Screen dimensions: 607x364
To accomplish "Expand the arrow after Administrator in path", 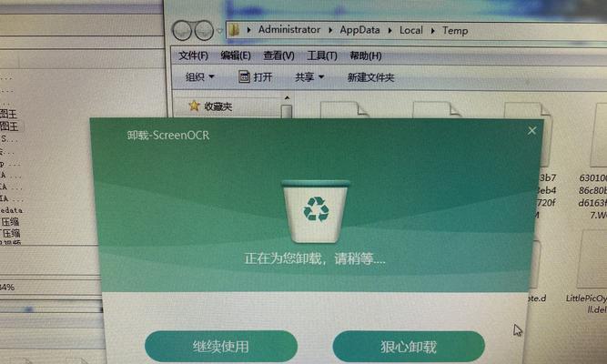I will point(330,30).
